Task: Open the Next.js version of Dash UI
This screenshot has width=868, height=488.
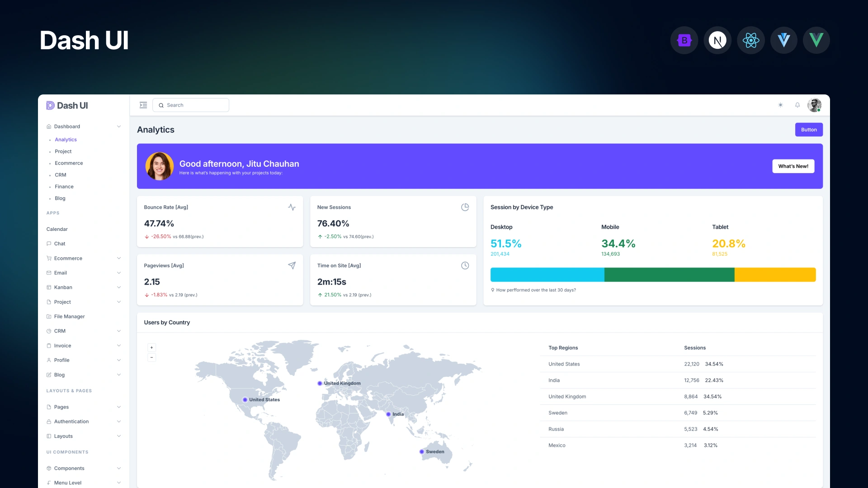Action: tap(717, 40)
